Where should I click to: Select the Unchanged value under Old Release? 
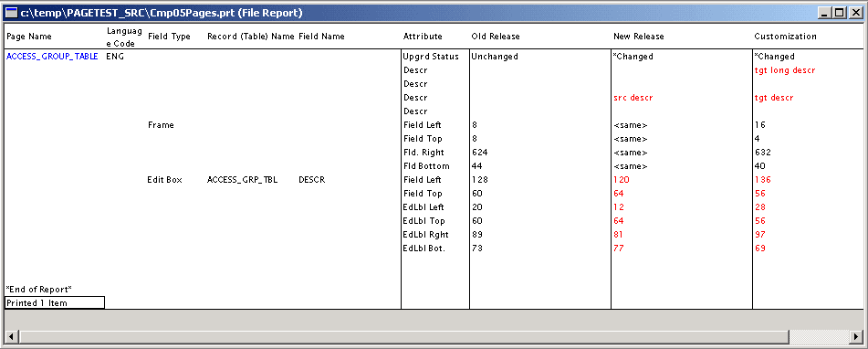[495, 56]
